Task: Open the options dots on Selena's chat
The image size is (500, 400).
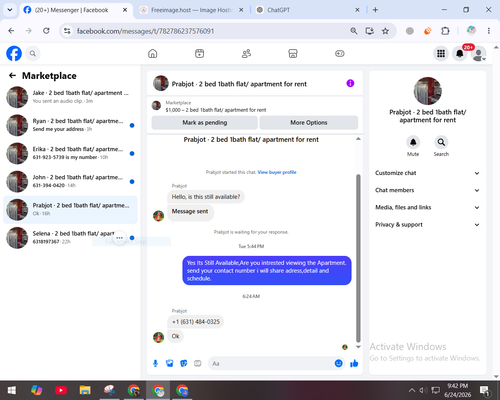Action: point(120,238)
